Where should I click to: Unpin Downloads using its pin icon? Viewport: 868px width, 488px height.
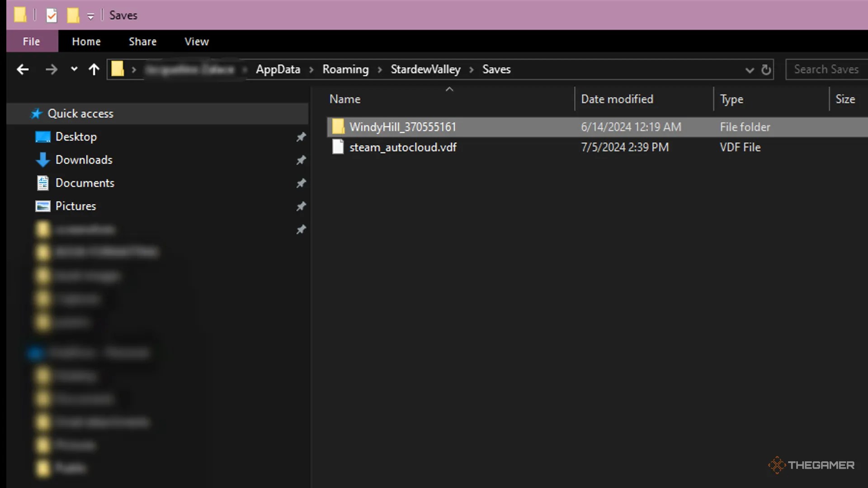(301, 160)
